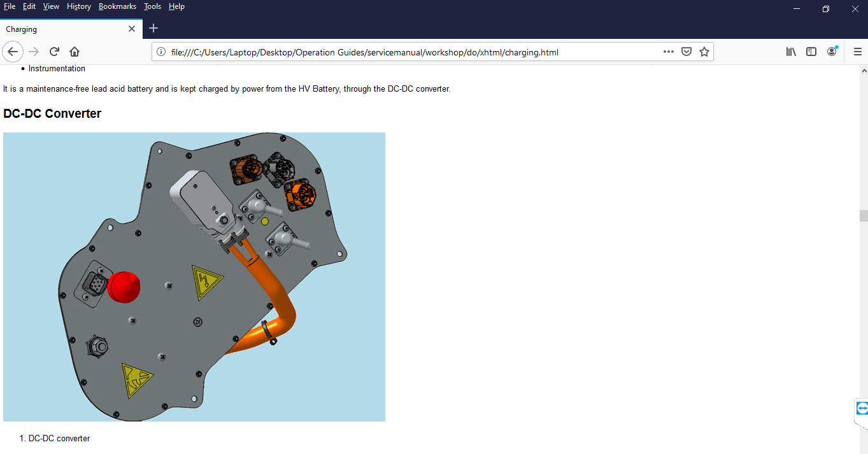Show site information for this file

pos(161,52)
